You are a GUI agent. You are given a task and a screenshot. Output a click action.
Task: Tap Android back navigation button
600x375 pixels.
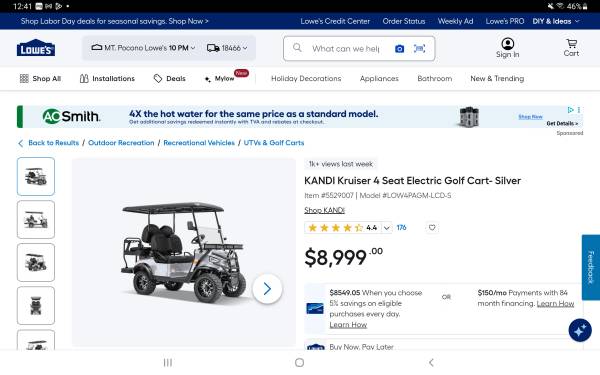click(431, 362)
